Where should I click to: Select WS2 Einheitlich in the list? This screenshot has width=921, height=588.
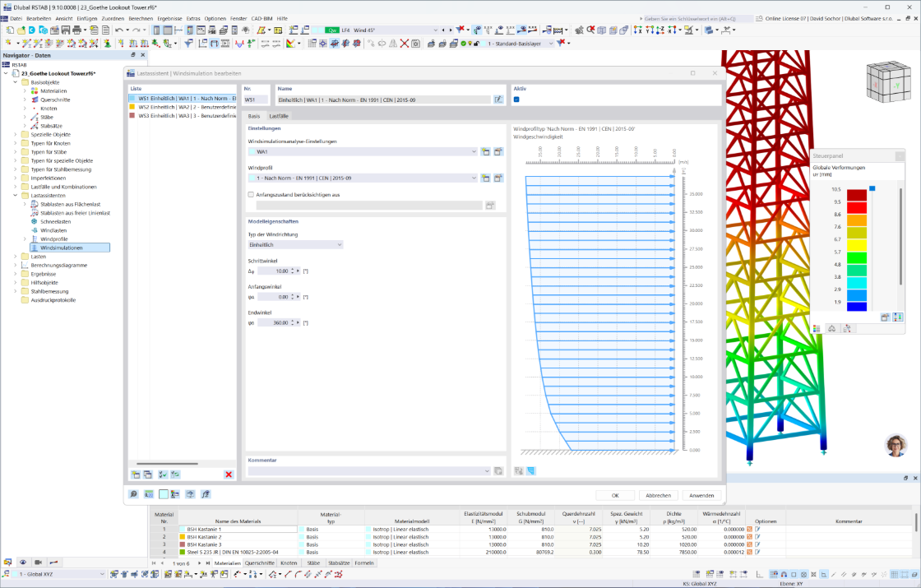(x=182, y=108)
